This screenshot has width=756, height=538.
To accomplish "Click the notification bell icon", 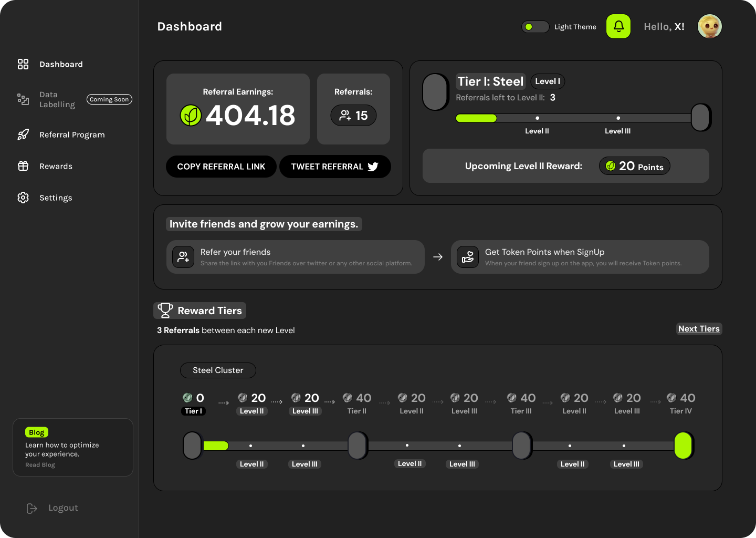I will [x=618, y=26].
